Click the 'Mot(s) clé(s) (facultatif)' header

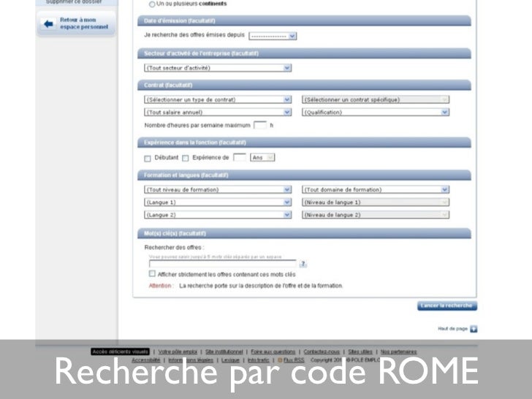304,233
